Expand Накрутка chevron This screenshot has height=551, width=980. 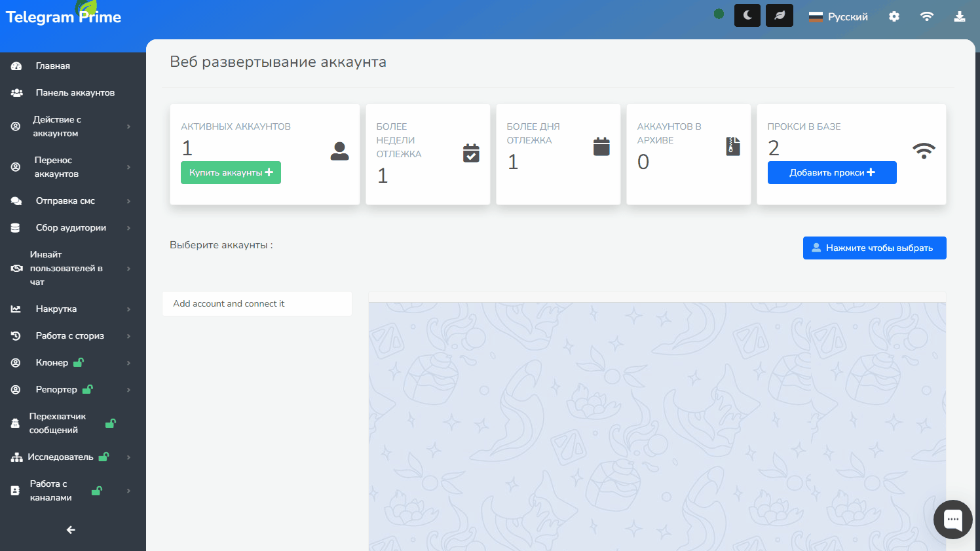[128, 309]
